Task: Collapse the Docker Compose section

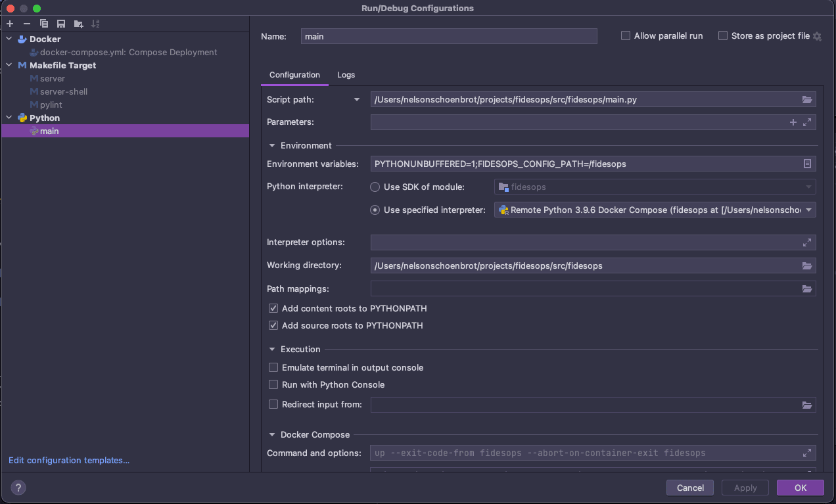Action: click(x=272, y=434)
